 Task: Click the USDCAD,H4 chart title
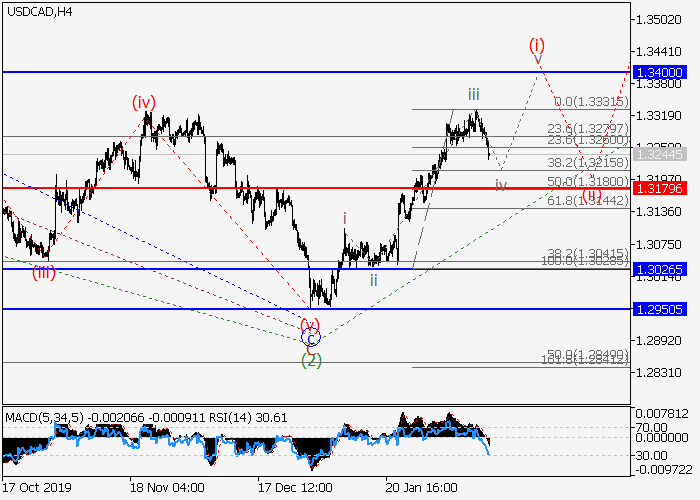[x=39, y=12]
